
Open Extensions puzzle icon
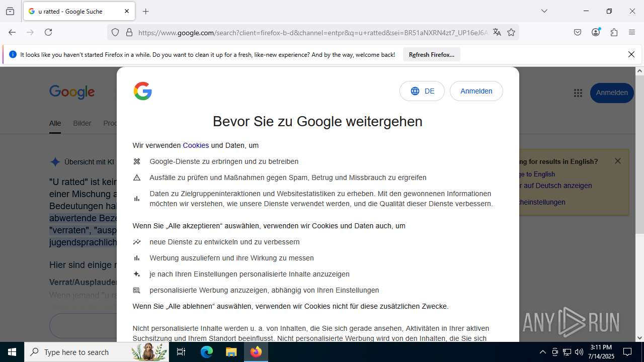tap(614, 32)
